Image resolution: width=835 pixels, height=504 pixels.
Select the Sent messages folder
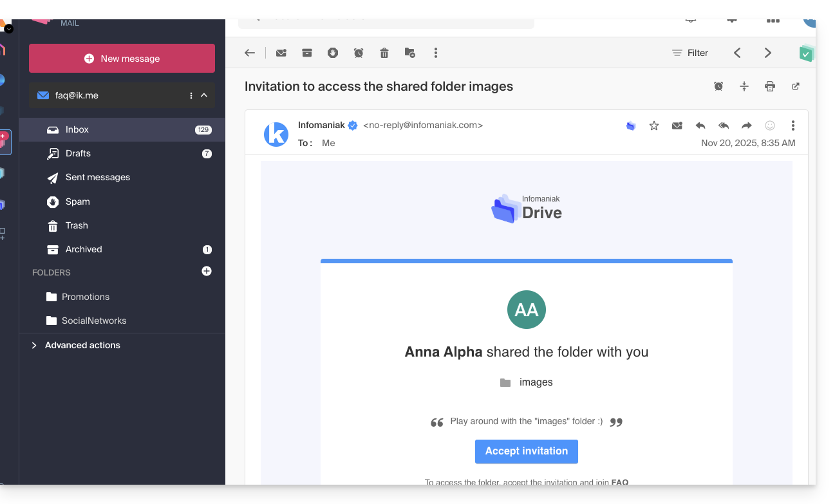(x=97, y=178)
